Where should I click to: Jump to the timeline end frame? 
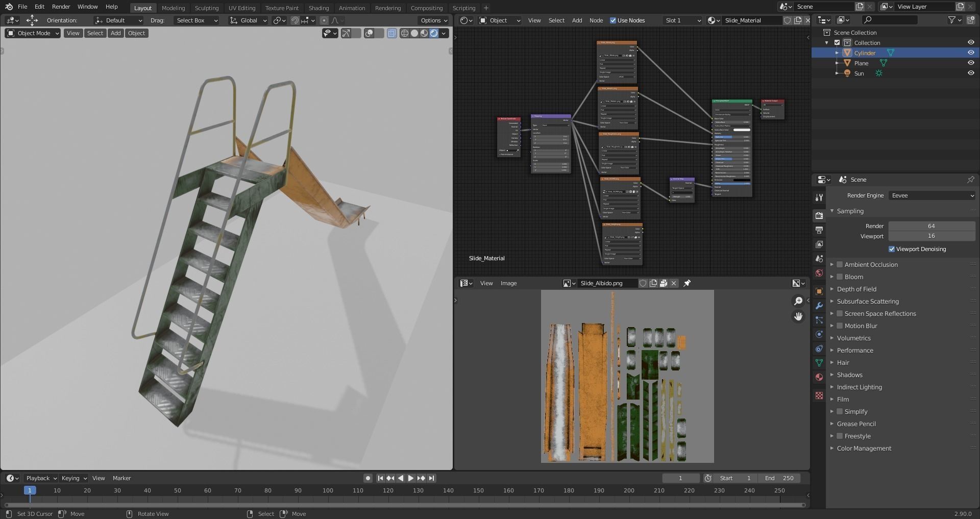click(431, 478)
